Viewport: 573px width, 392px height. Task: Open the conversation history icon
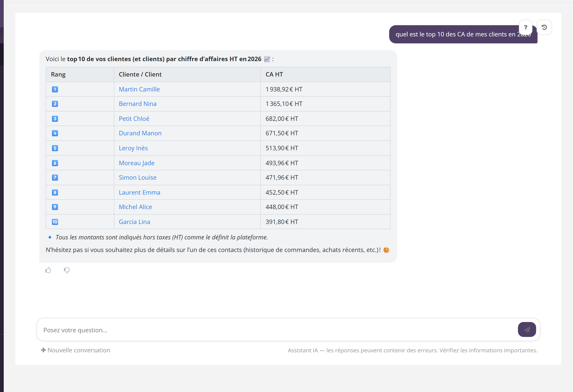click(x=544, y=27)
